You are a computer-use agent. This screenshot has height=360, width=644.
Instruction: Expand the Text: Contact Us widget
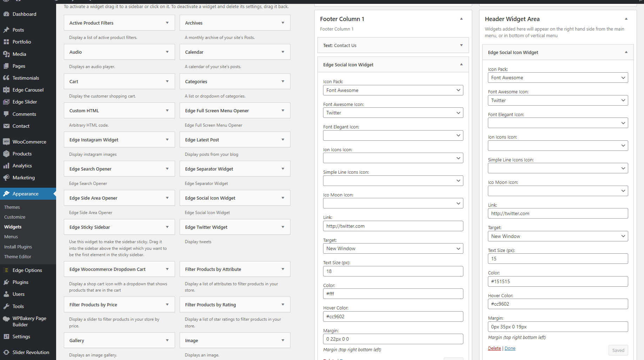point(461,45)
